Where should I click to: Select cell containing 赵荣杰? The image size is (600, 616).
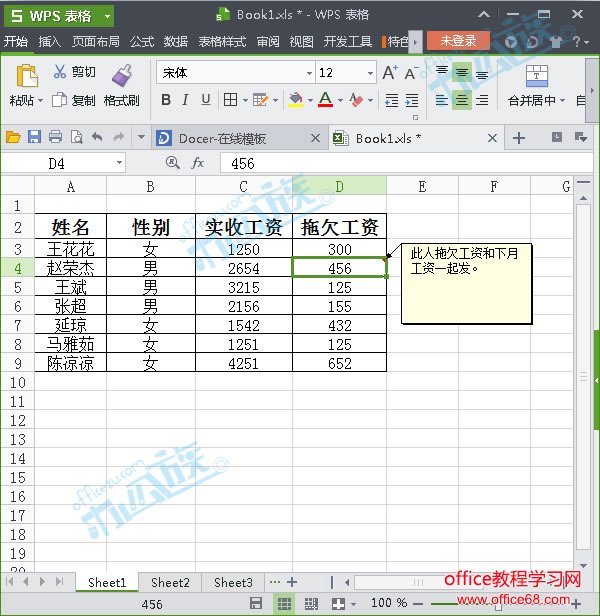(71, 268)
